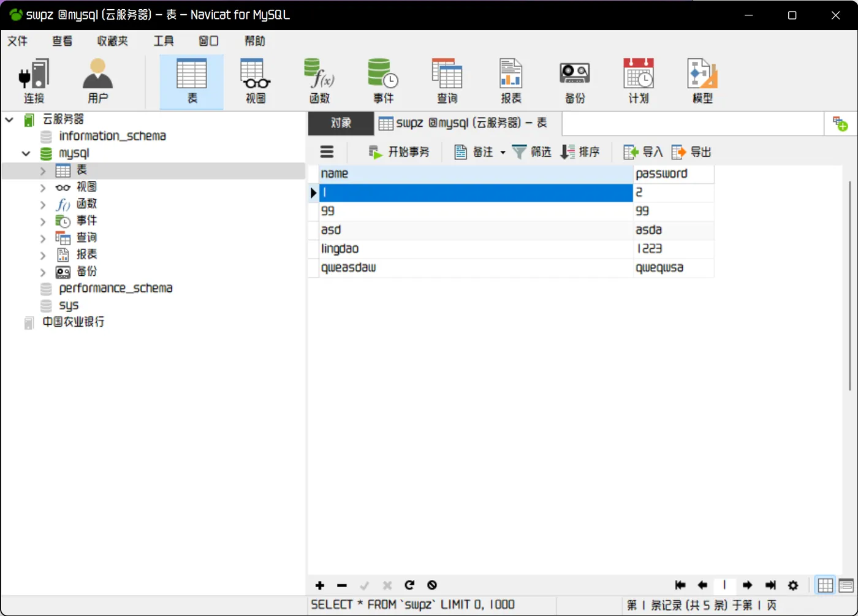
Task: Open the grid settings gear icon
Action: pyautogui.click(x=793, y=585)
